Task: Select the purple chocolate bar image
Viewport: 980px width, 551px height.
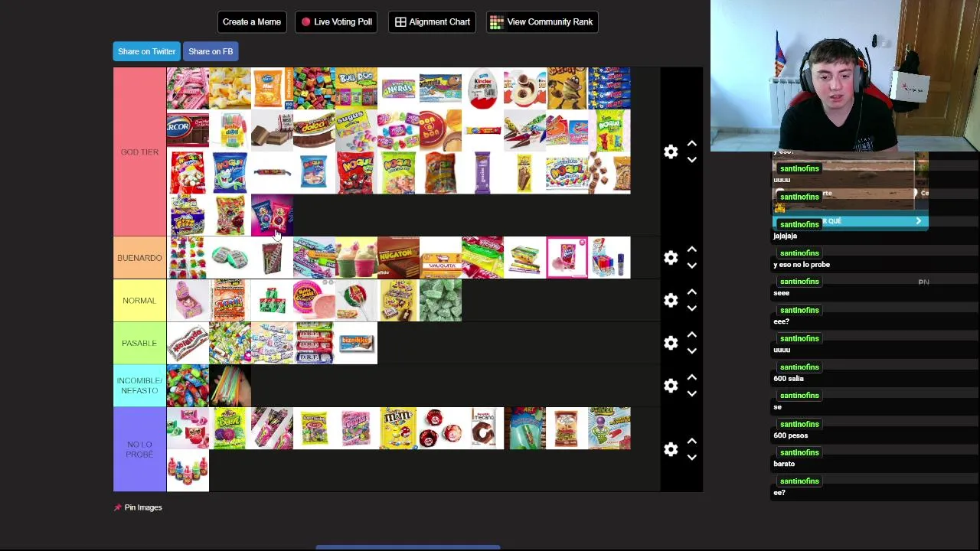Action: (482, 172)
